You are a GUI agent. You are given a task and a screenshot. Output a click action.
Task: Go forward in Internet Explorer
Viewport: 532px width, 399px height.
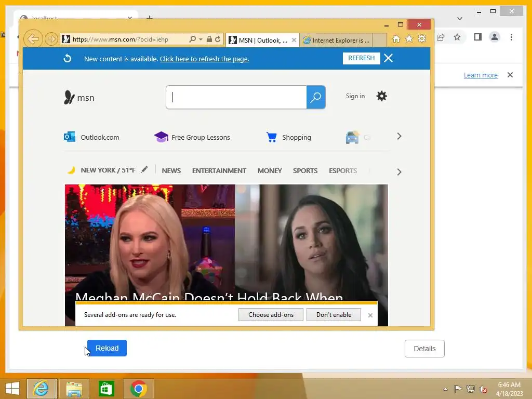pos(51,39)
